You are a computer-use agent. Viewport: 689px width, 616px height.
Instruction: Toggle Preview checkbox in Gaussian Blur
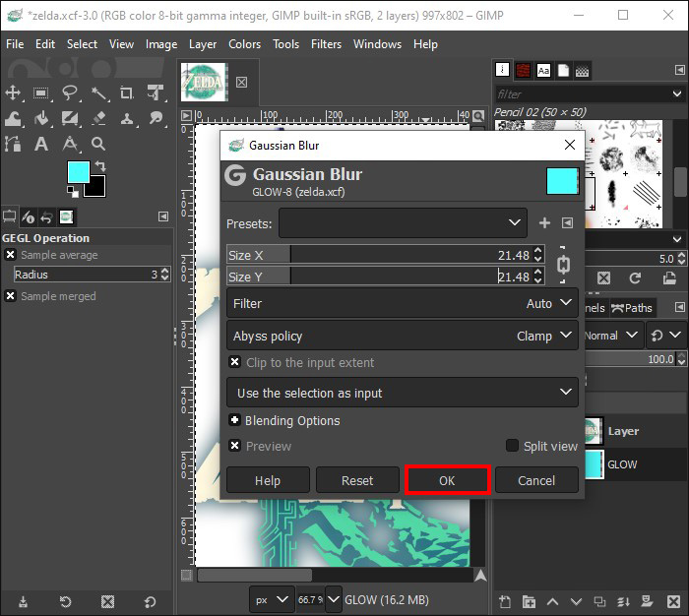pos(234,446)
